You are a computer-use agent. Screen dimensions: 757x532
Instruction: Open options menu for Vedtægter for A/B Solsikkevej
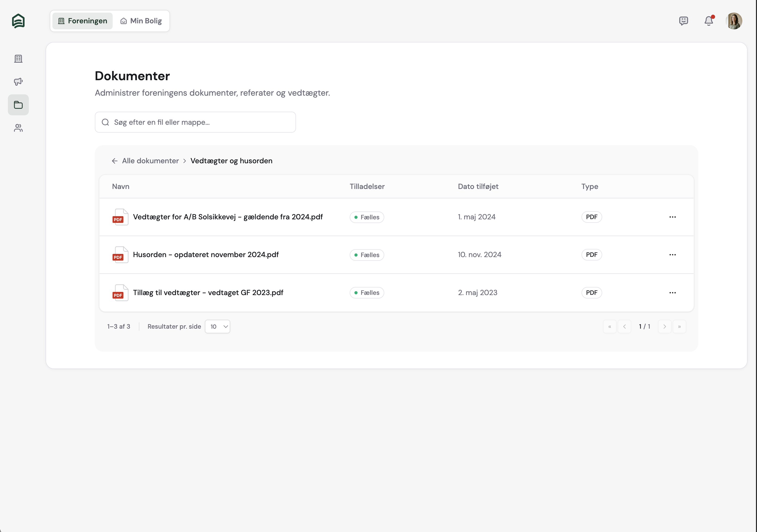[x=672, y=217]
